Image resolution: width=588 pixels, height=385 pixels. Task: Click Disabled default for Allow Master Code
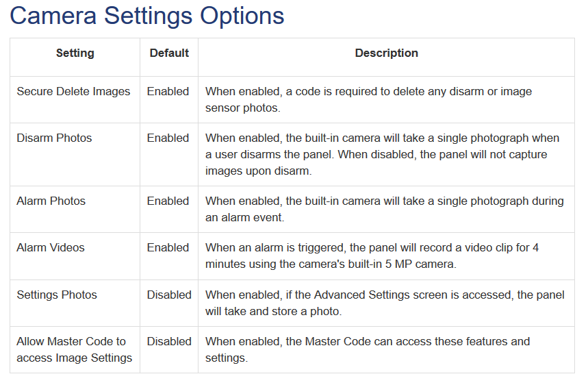[169, 341]
